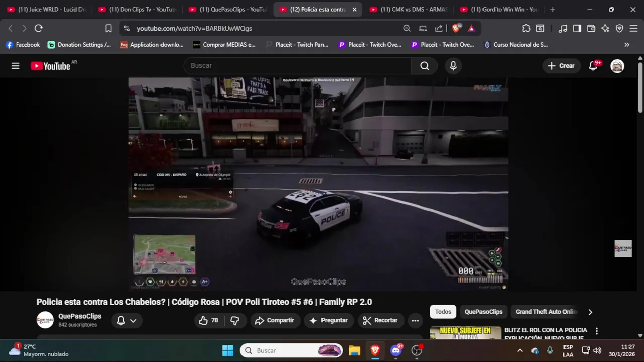The image size is (644, 362).
Task: Open Brave VPN shield icon
Action: point(619,29)
